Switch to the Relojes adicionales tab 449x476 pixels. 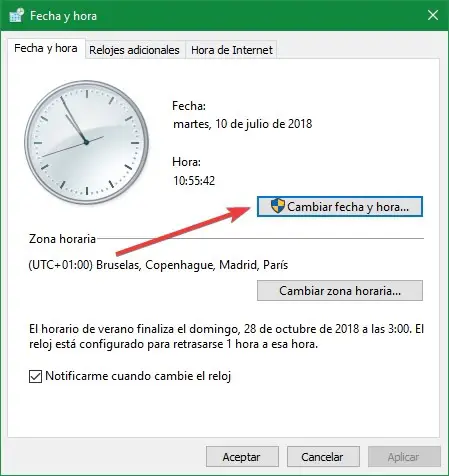[134, 50]
